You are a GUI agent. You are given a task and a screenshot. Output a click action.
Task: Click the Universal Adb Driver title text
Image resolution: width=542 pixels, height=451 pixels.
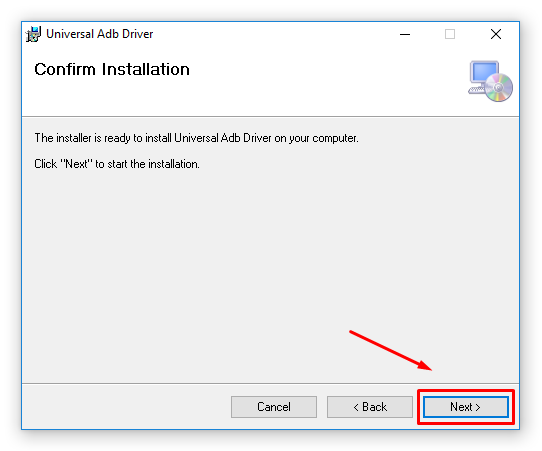(x=100, y=34)
